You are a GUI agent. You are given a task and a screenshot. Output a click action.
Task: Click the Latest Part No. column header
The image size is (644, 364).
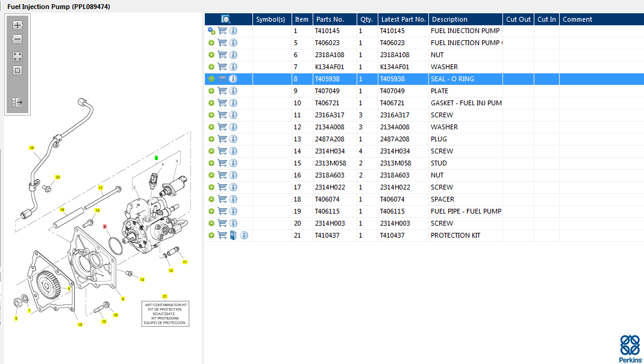pos(403,19)
